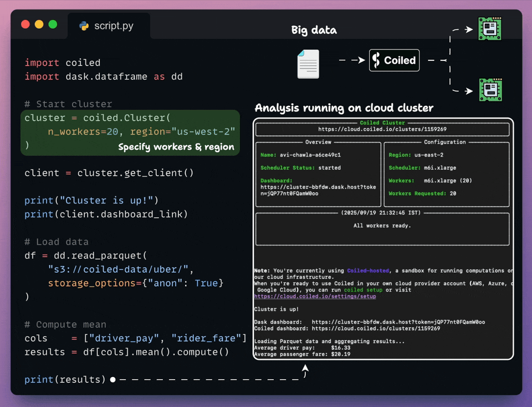Open the cloud.coiled.io/settings/setup link
Viewport: 532px width, 407px height.
point(315,296)
